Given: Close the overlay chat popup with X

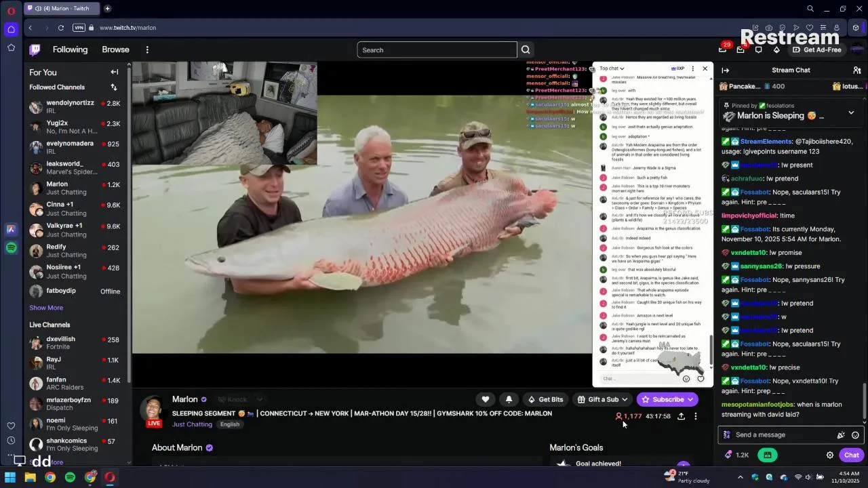Looking at the screenshot, I should coord(705,68).
